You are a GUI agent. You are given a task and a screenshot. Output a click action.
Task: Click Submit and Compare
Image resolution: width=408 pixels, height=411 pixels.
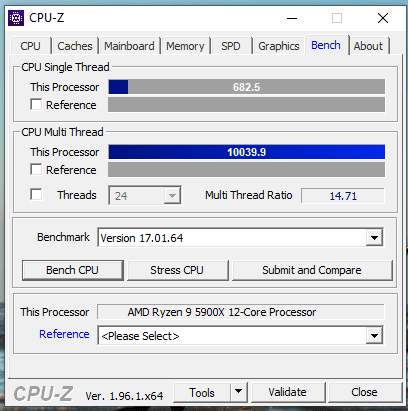(x=312, y=270)
